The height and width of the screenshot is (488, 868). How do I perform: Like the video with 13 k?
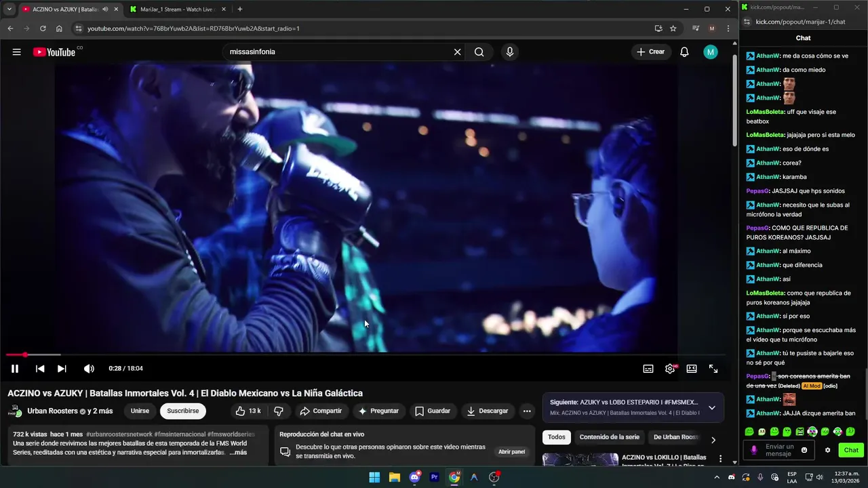point(248,411)
